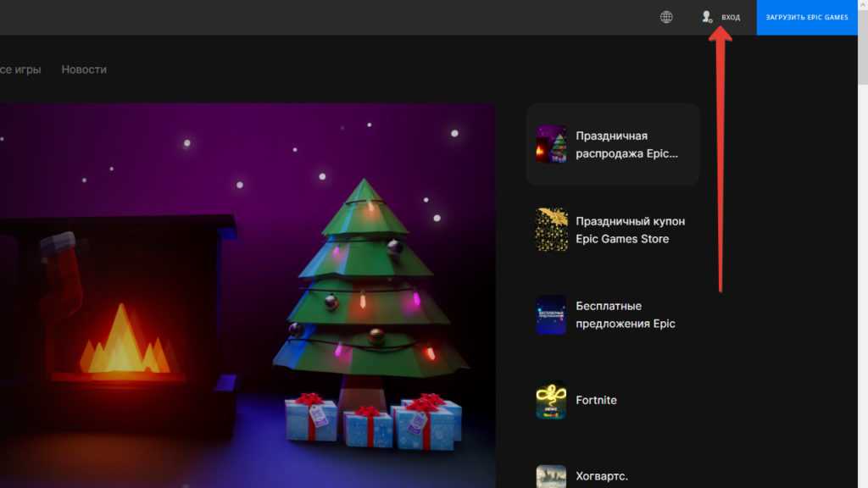The width and height of the screenshot is (868, 488).
Task: Open the globe language selector icon
Action: pos(666,17)
